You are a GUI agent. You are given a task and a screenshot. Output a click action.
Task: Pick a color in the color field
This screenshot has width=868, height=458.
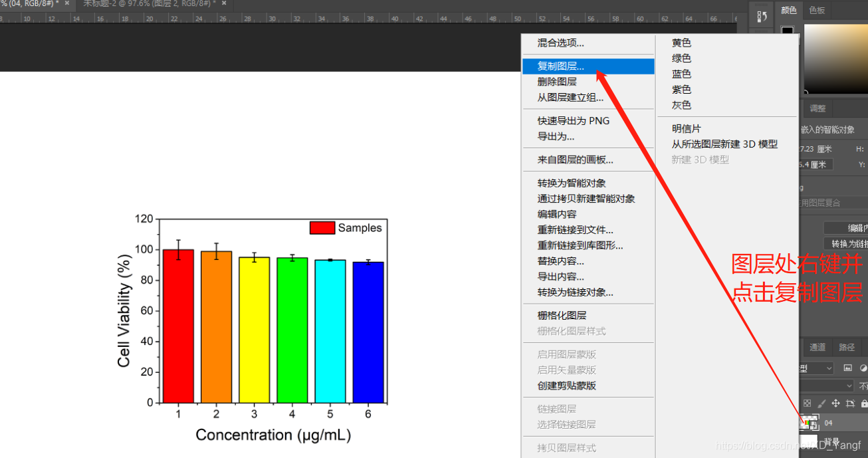[x=835, y=58]
